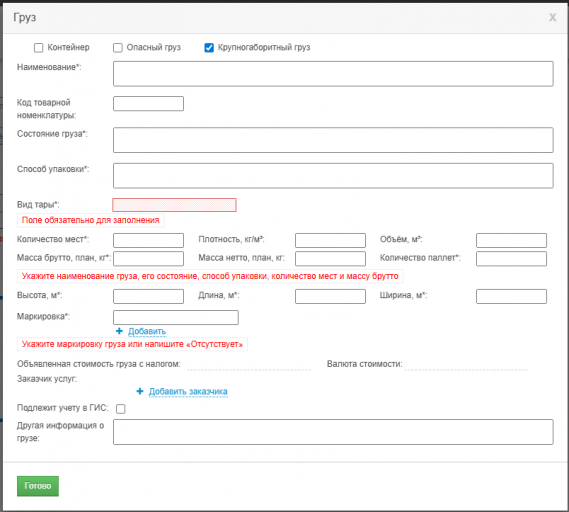Click the plus icon beside Добавить заказчика
Screen dimensions: 569x512
pos(140,391)
